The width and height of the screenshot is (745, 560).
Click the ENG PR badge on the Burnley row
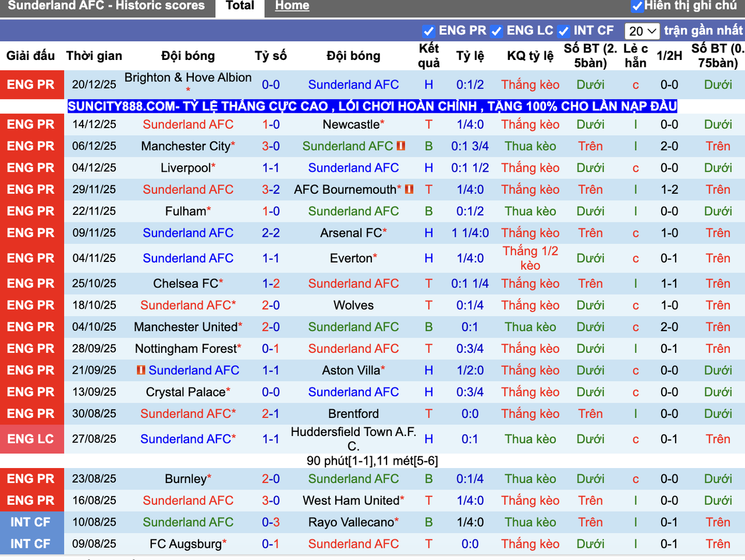point(32,479)
